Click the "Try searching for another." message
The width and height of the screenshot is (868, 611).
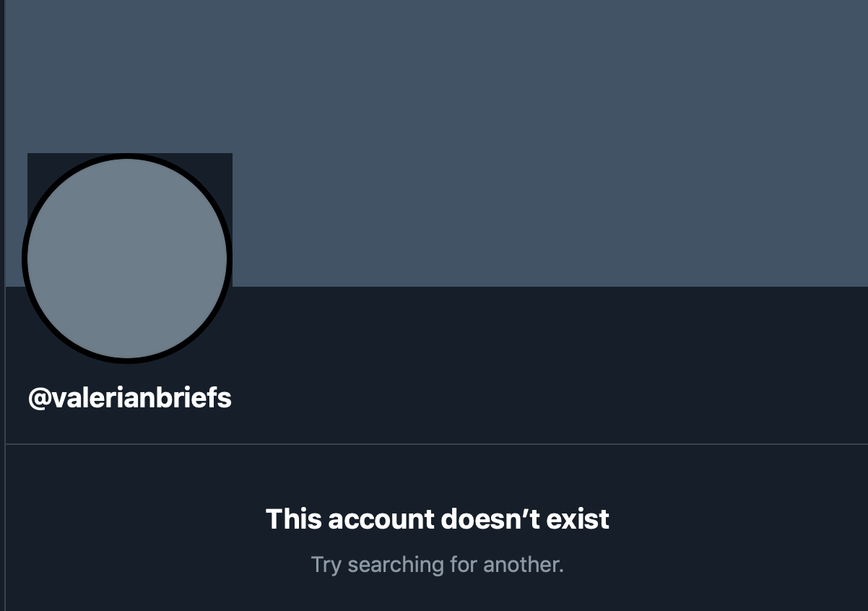pos(438,565)
